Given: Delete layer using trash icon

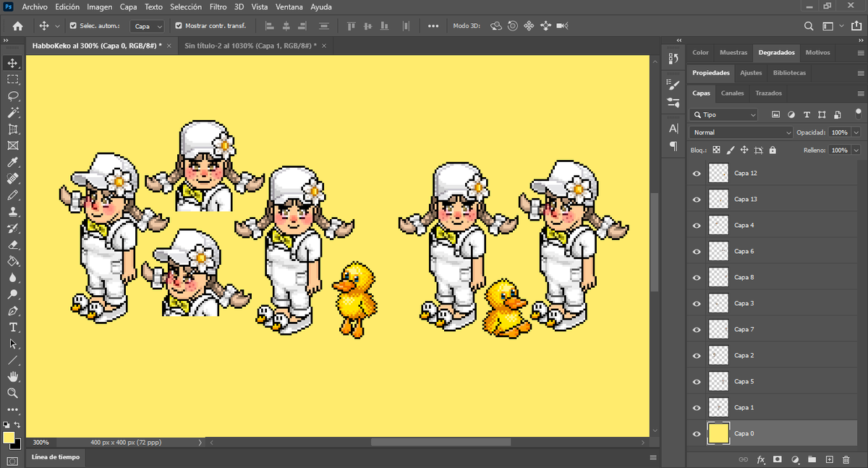Looking at the screenshot, I should coord(847,459).
